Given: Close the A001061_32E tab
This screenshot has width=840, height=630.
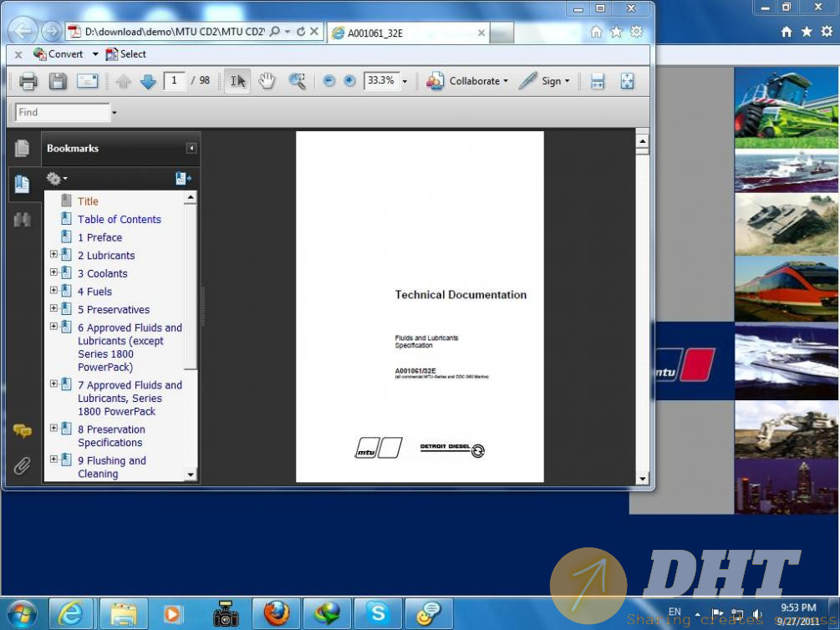Looking at the screenshot, I should pyautogui.click(x=481, y=33).
